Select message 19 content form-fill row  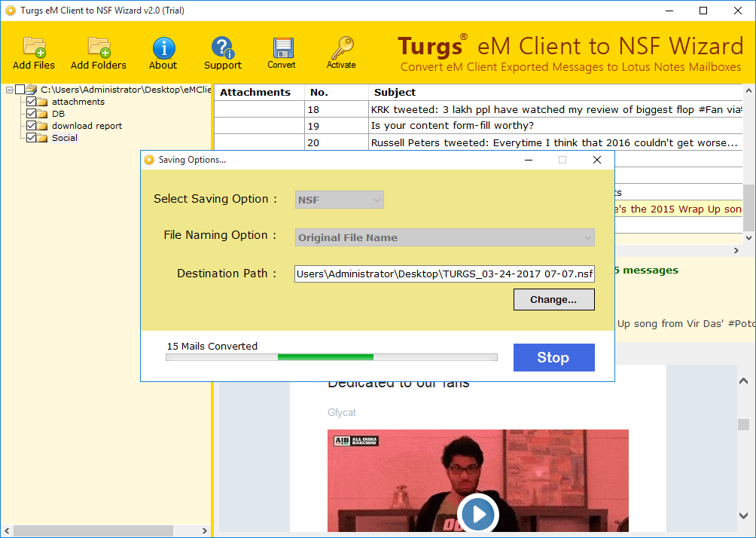tap(478, 126)
